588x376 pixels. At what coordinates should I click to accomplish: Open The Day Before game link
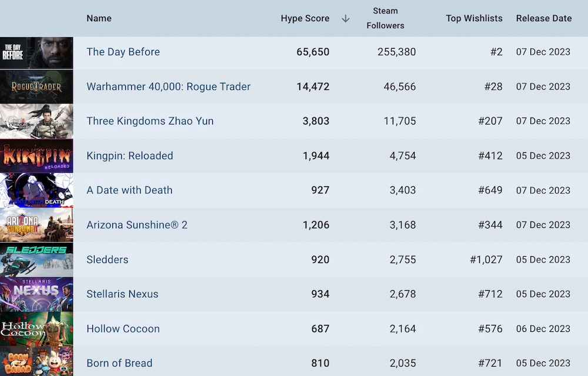(x=123, y=52)
